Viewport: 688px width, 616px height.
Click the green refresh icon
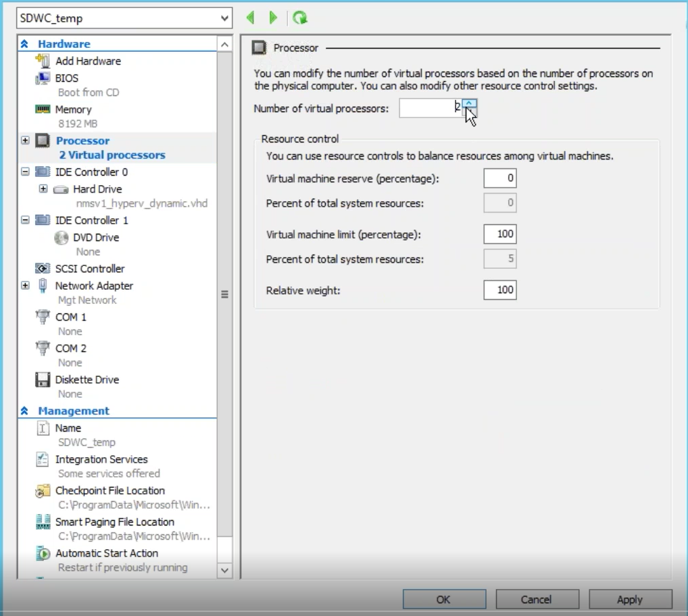point(300,18)
